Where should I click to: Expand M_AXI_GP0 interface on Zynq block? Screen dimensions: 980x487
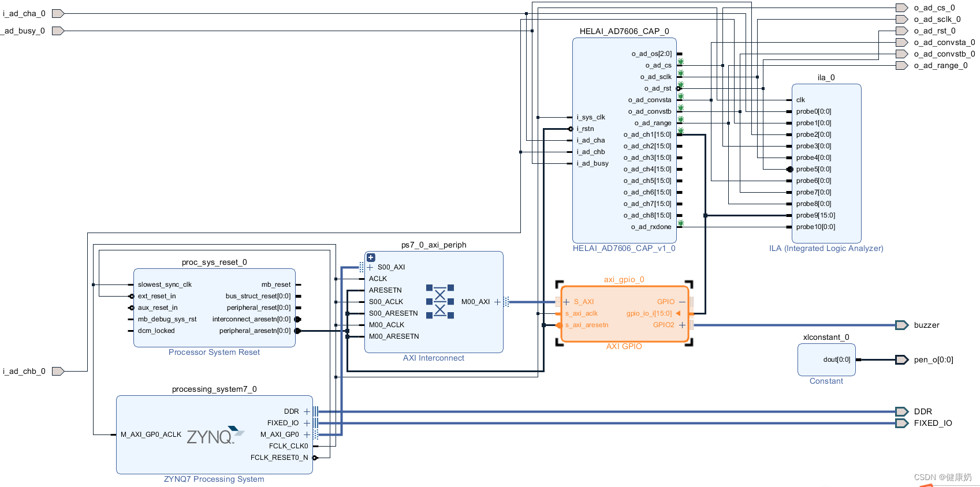tap(307, 434)
